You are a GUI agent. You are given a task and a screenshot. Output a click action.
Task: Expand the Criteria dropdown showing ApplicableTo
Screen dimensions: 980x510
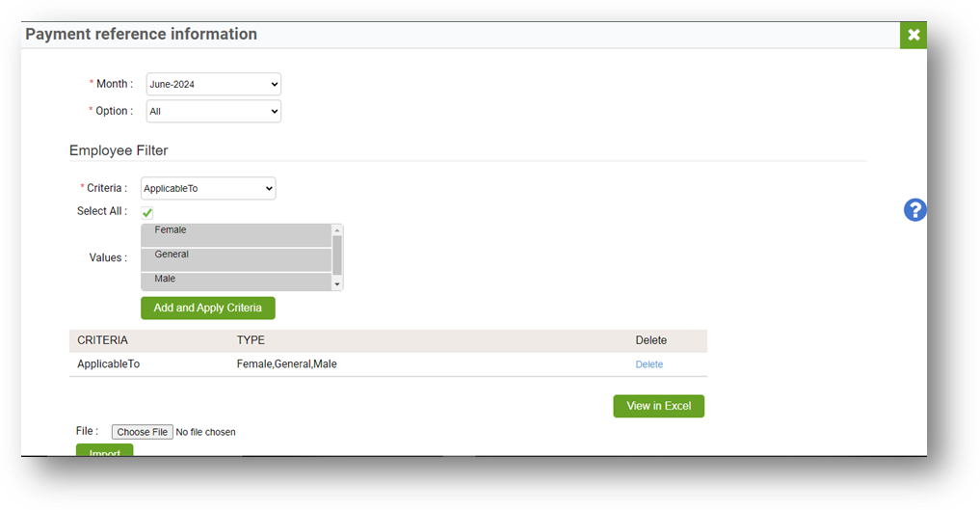point(208,188)
